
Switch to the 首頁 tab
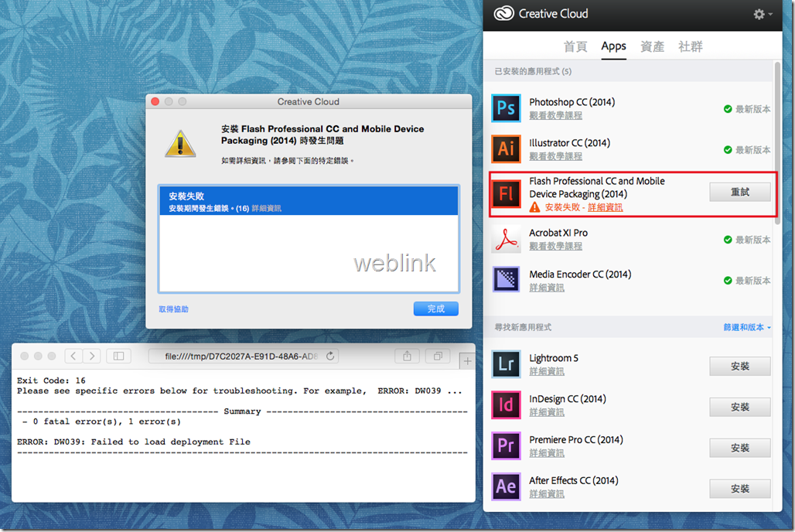(575, 46)
